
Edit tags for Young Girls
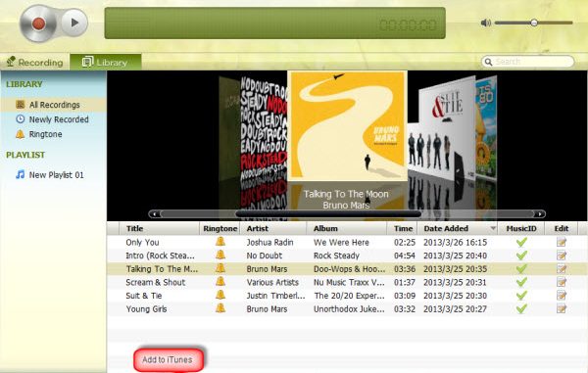coord(562,308)
